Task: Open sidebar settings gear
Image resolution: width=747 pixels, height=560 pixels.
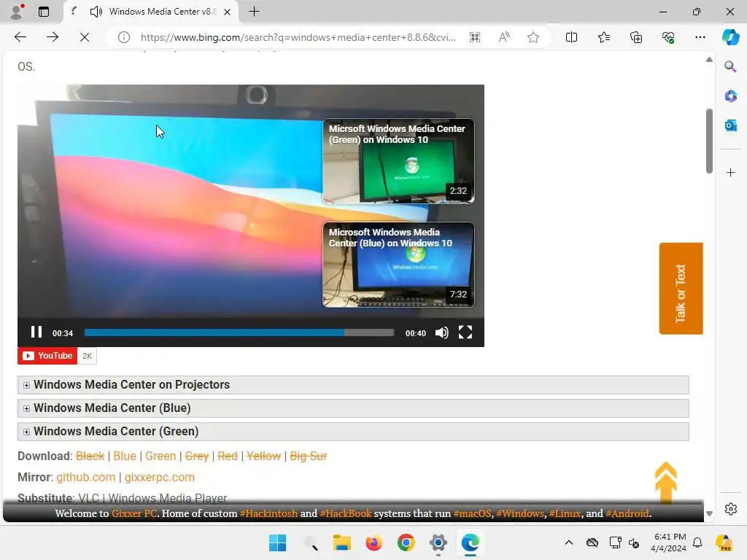Action: tap(730, 509)
